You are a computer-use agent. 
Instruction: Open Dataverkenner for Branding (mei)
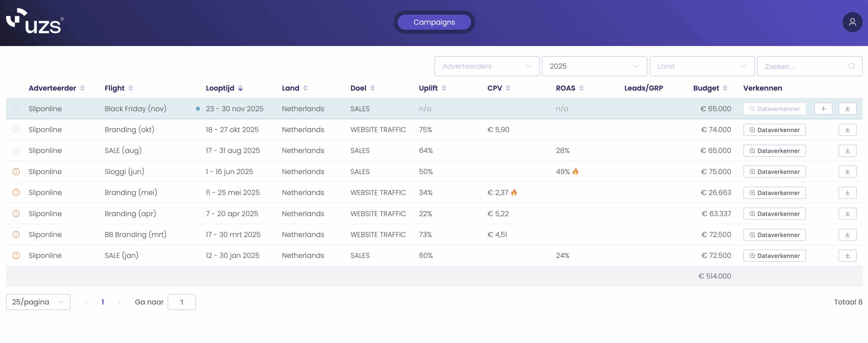774,193
